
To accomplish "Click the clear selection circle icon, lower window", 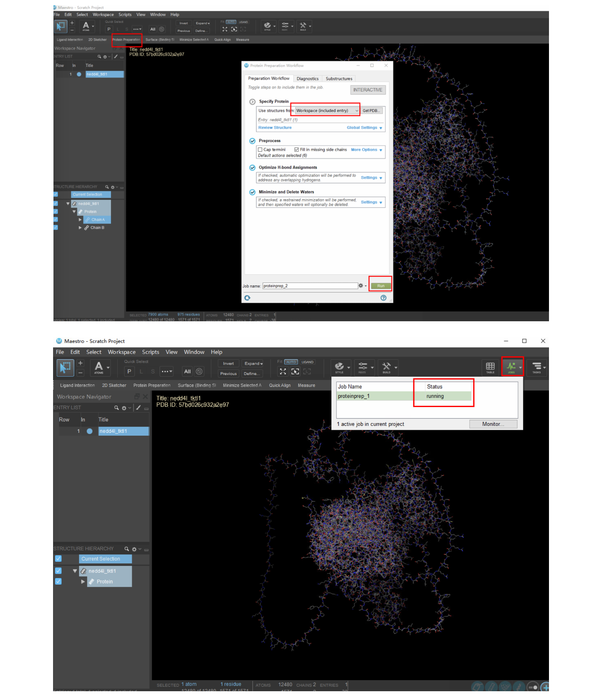I will (x=199, y=371).
